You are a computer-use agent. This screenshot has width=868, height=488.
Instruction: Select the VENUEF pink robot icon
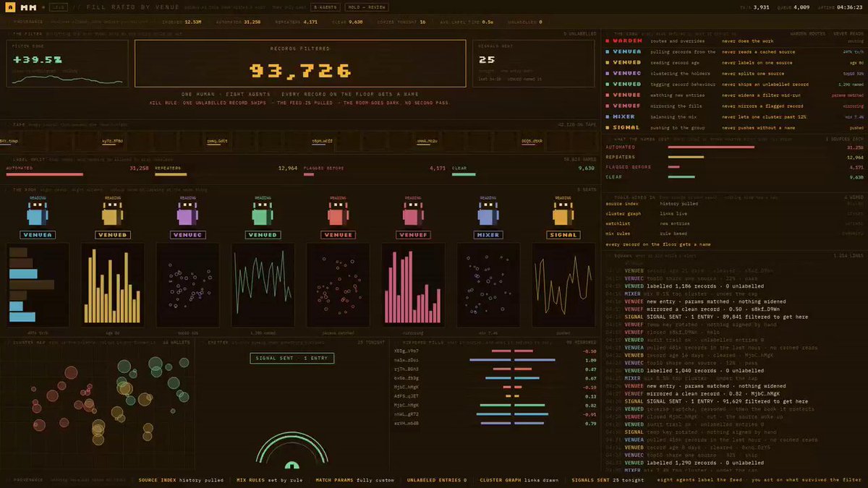click(x=413, y=214)
